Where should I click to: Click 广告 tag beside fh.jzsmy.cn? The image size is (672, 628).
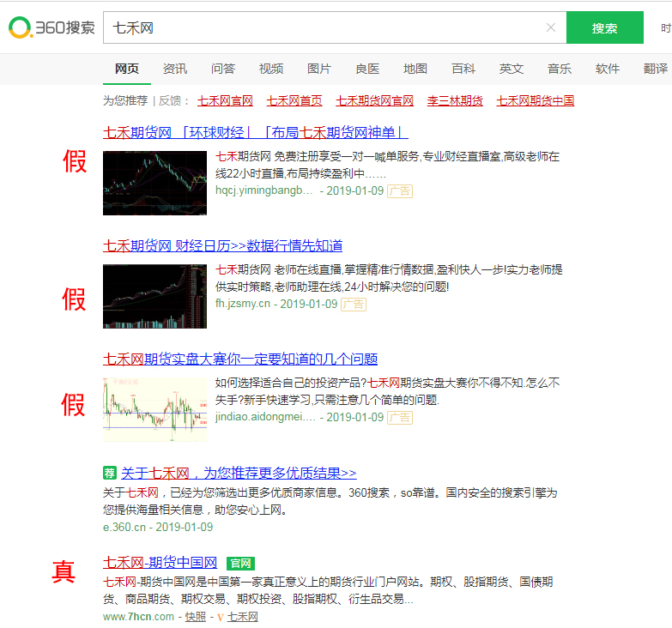(354, 305)
